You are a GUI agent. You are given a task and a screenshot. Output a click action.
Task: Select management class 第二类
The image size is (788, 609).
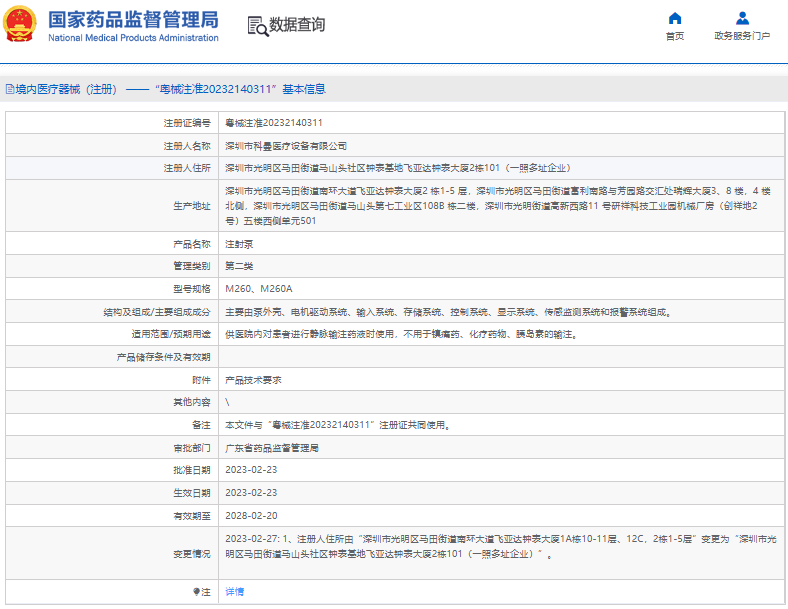click(239, 266)
